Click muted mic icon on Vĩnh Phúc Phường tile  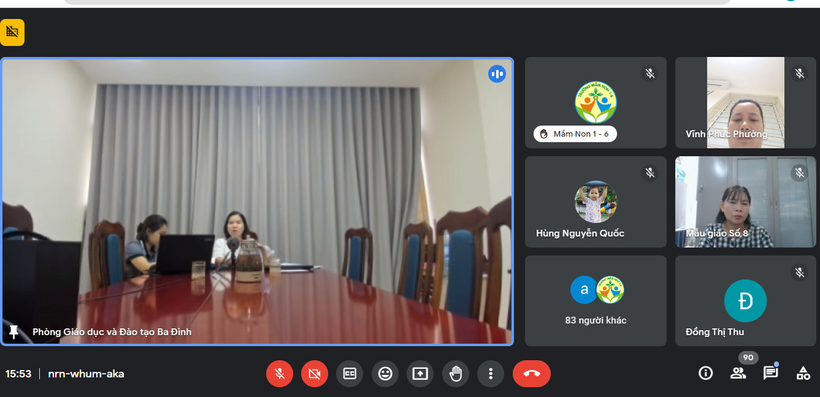[x=799, y=73]
